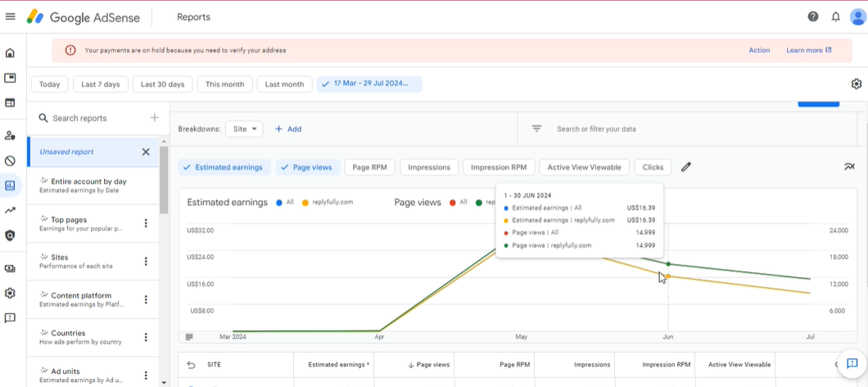
Task: Open the floating feedback chat button
Action: pyautogui.click(x=852, y=364)
